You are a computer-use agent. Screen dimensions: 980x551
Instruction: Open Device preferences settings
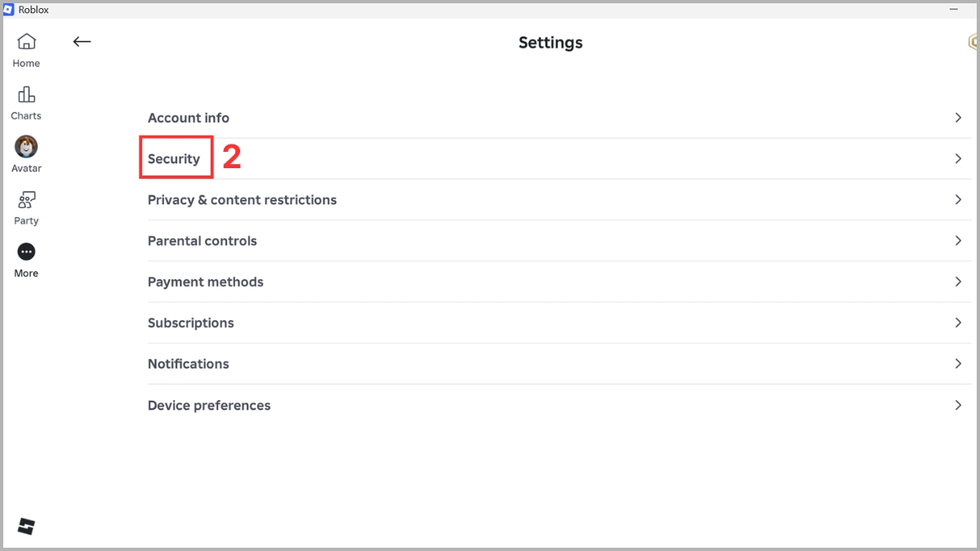point(555,405)
